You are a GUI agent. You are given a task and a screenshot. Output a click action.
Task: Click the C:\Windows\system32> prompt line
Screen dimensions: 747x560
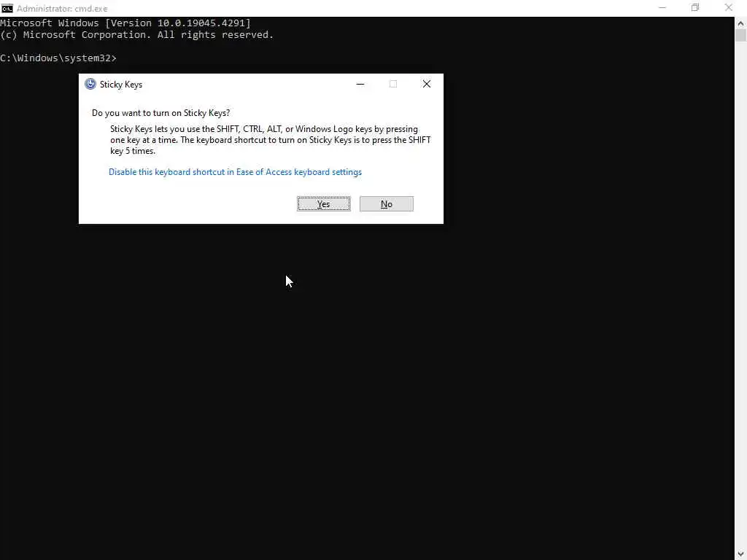pyautogui.click(x=58, y=58)
